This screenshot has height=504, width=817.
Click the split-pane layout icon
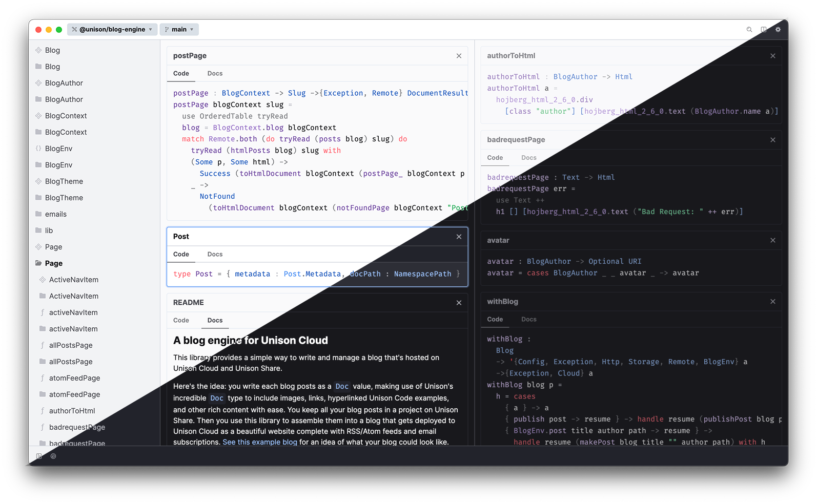[x=764, y=30]
